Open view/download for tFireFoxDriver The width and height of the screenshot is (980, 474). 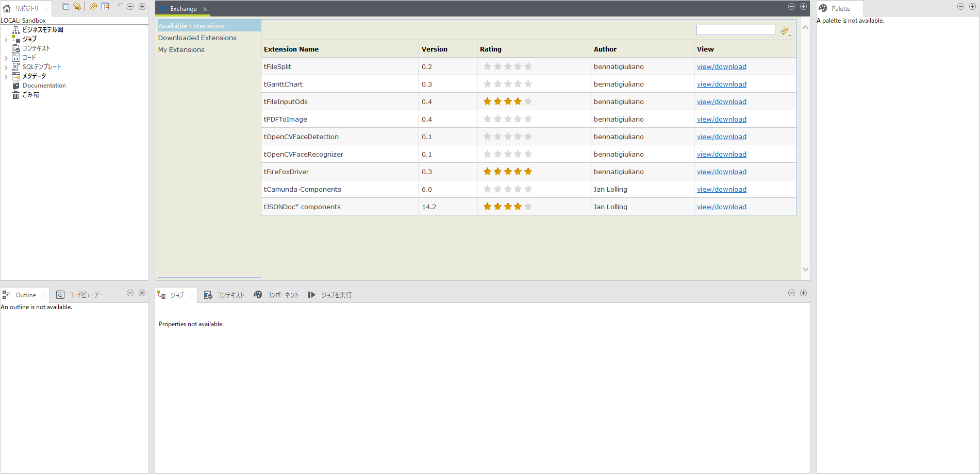(721, 171)
